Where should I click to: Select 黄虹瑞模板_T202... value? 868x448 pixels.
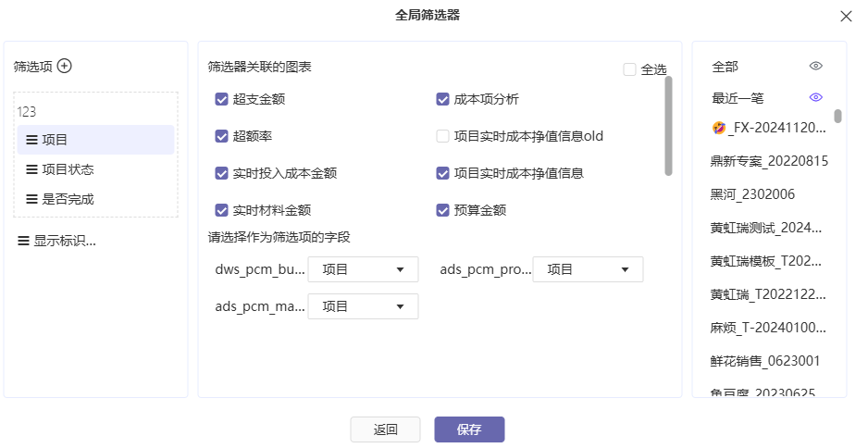765,261
